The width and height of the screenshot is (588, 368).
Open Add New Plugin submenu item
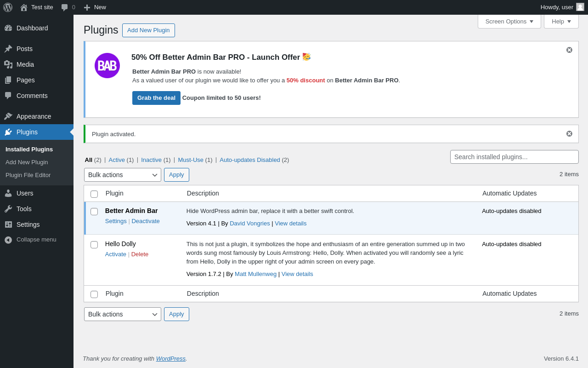tap(27, 162)
